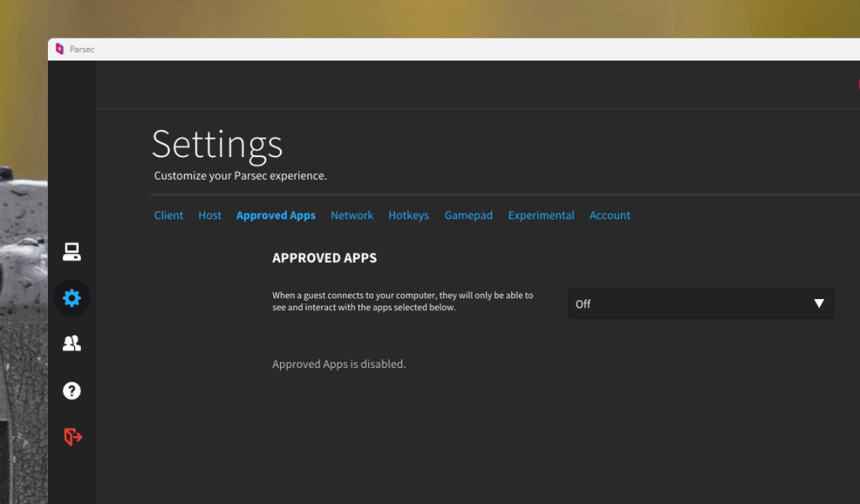Log out using the red exit icon

coord(72,437)
